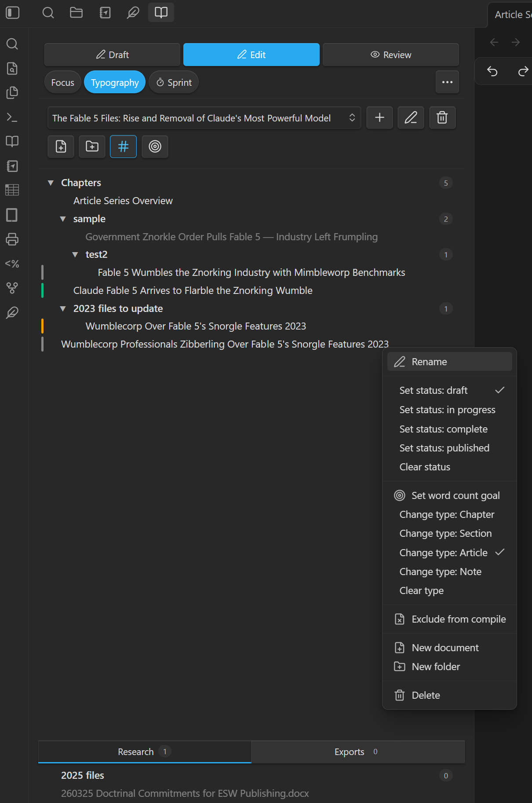Toggle the left sidebar panel icon

click(13, 13)
